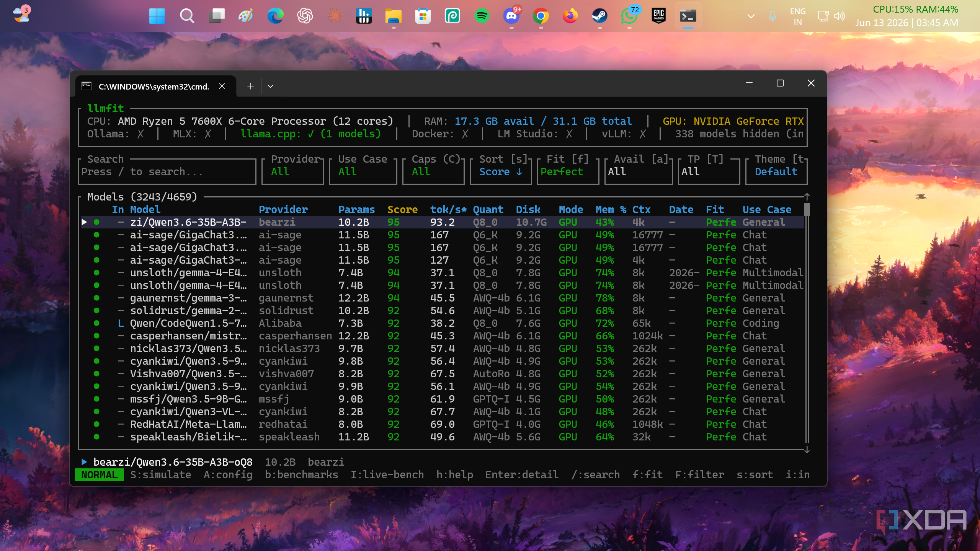Open taskbar Search

pos(187,16)
